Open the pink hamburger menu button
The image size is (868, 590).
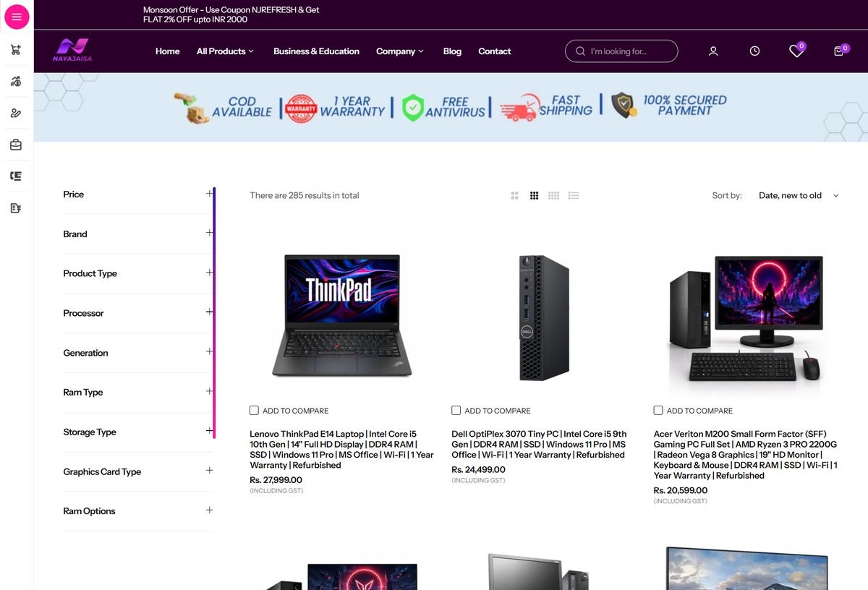click(x=17, y=17)
